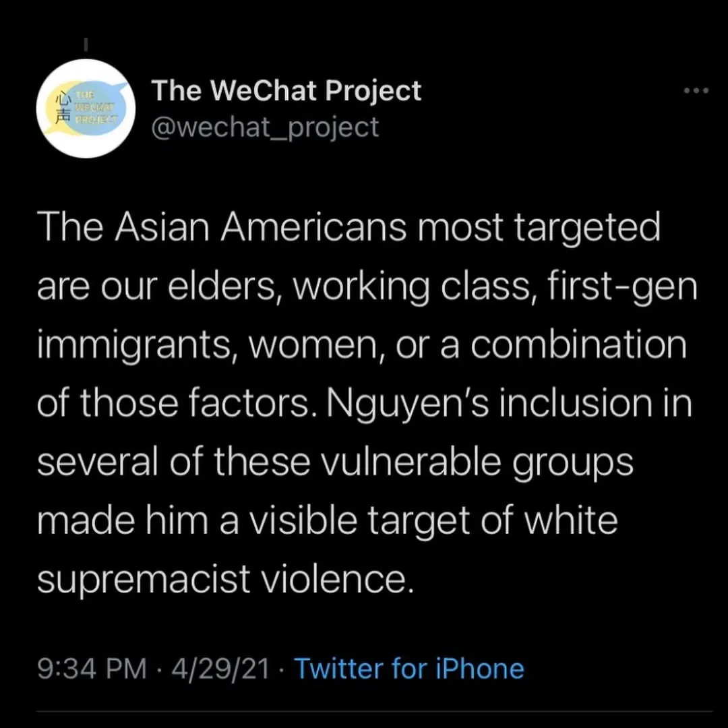
Task: Select the display name The WeChat Project
Action: (286, 90)
